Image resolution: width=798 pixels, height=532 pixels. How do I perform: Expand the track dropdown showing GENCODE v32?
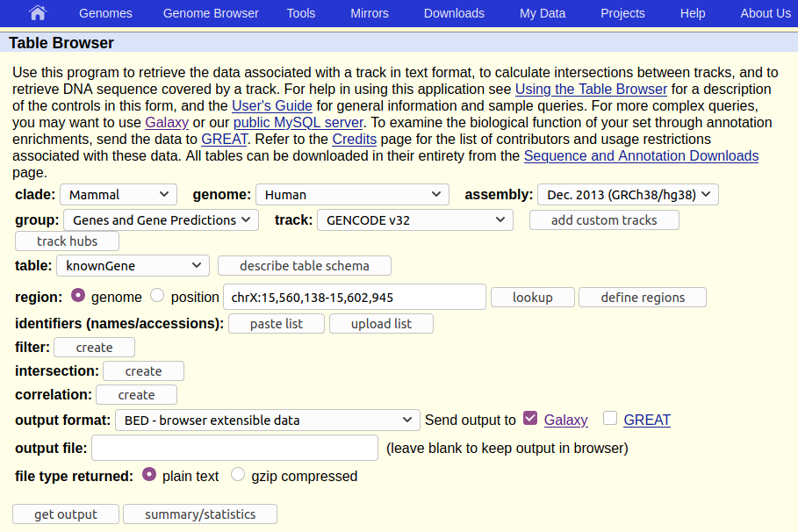tap(414, 220)
